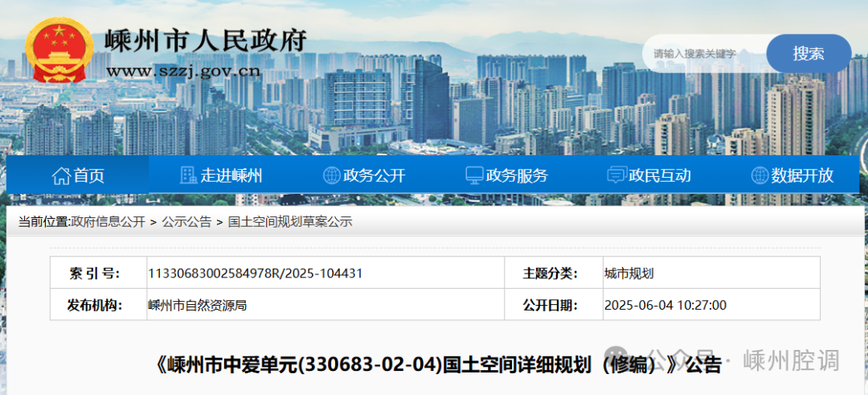
Task: Click the monitor icon beside 政务服务
Action: pos(474,175)
